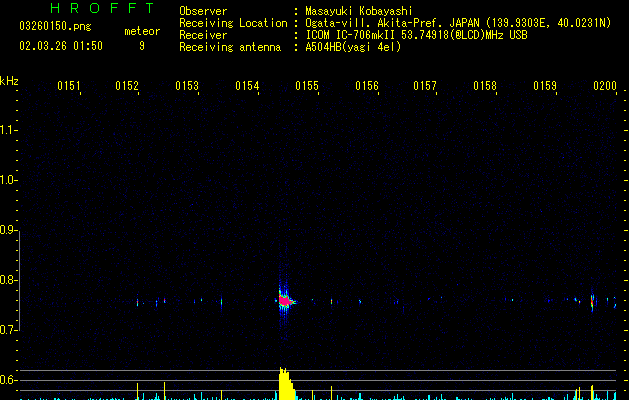The height and width of the screenshot is (400, 629).
Task: Click the tall yellow intensity bar under main echo
Action: click(286, 384)
